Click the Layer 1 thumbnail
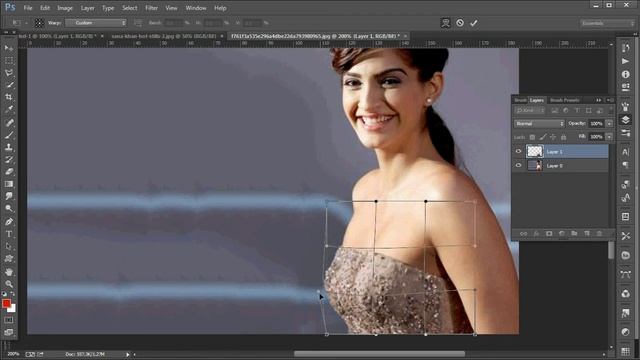Viewport: 640px width, 360px height. click(x=535, y=151)
